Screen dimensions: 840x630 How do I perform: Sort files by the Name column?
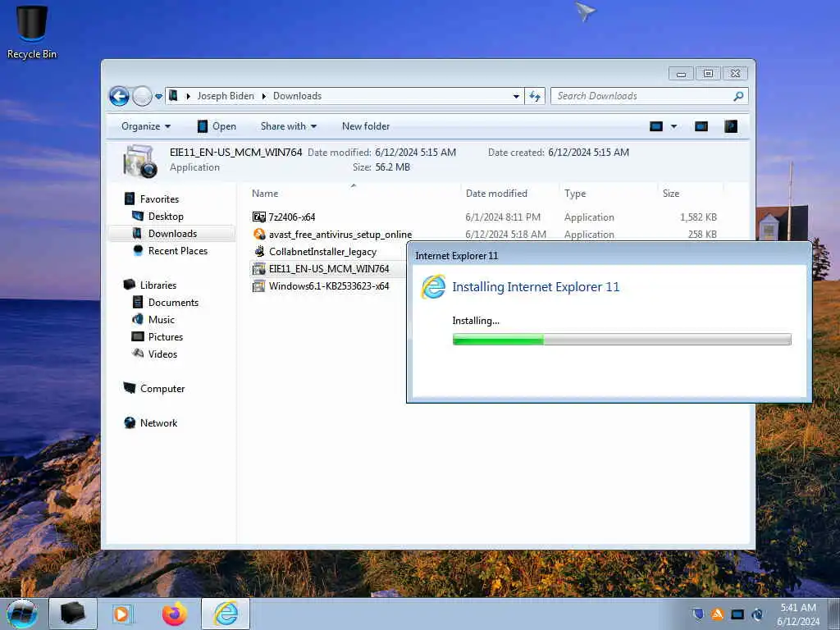pos(265,194)
